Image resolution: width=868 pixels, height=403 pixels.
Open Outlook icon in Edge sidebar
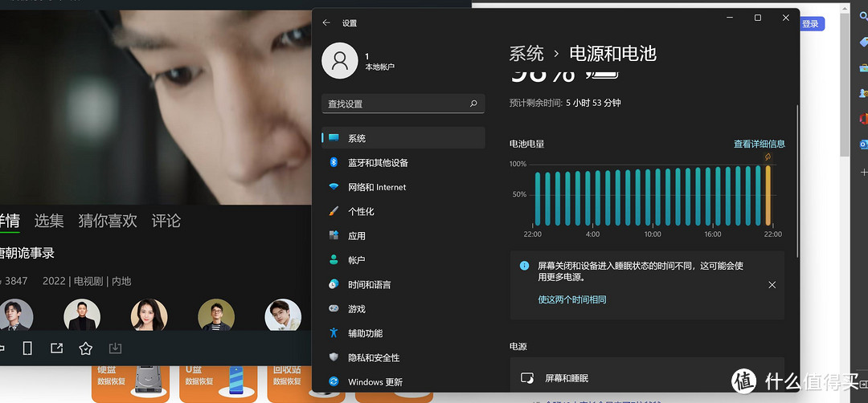coord(863,145)
